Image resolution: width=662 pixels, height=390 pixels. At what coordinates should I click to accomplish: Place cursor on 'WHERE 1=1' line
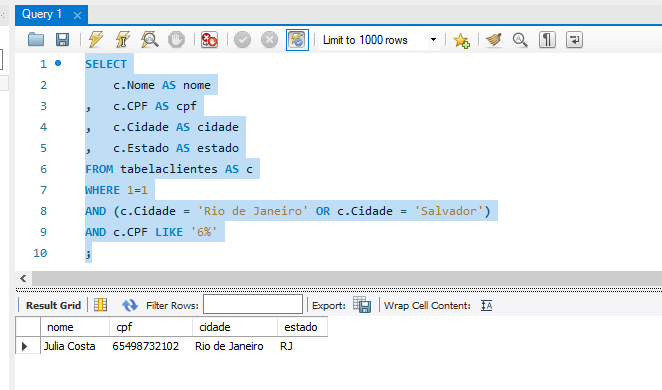pyautogui.click(x=116, y=190)
